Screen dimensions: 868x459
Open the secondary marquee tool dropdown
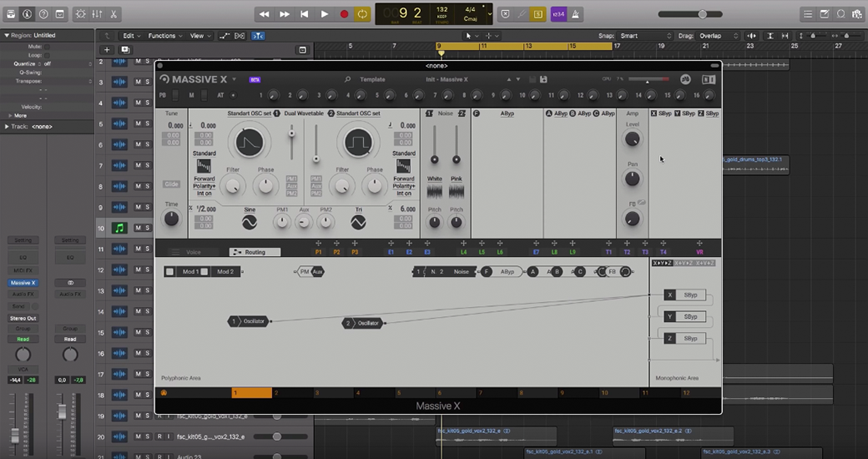pos(492,35)
